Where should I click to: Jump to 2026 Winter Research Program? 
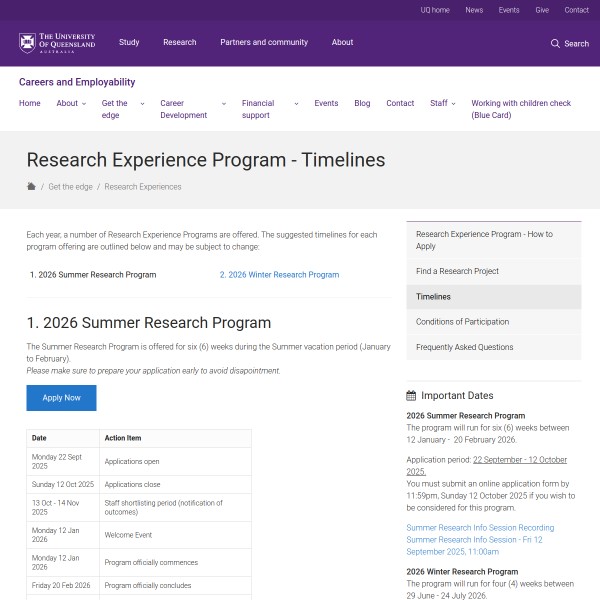(x=279, y=275)
